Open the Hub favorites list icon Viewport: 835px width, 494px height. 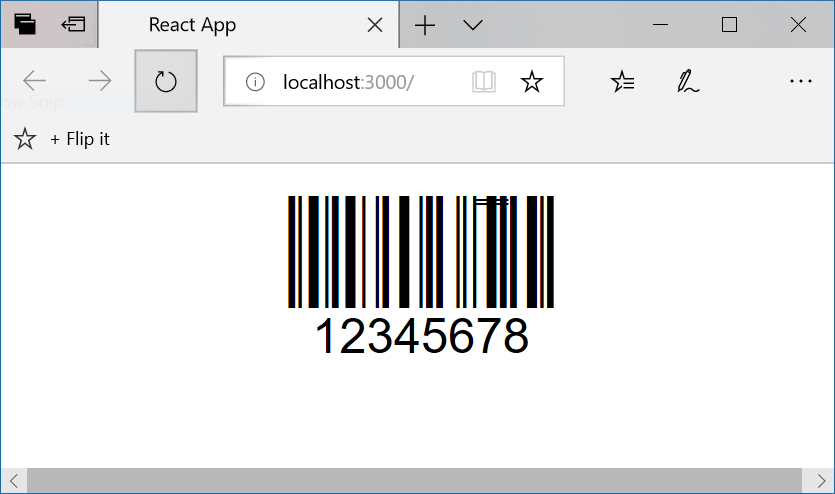pos(622,81)
